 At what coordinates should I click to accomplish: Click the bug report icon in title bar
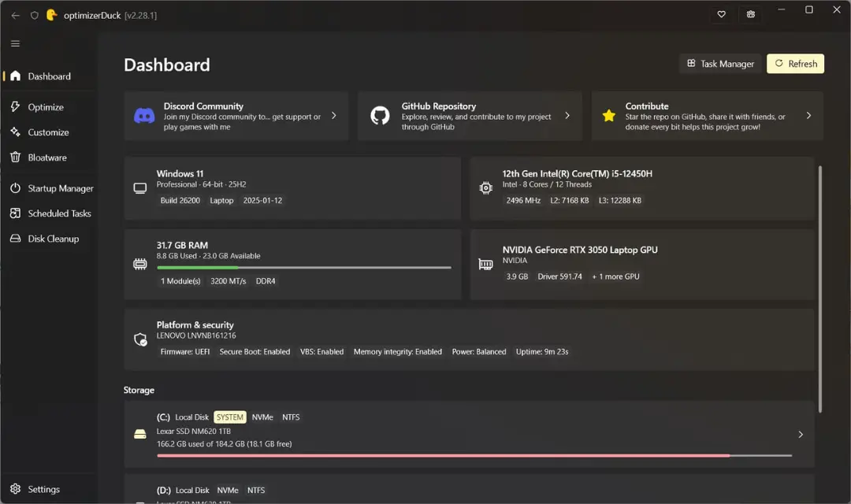coord(751,15)
